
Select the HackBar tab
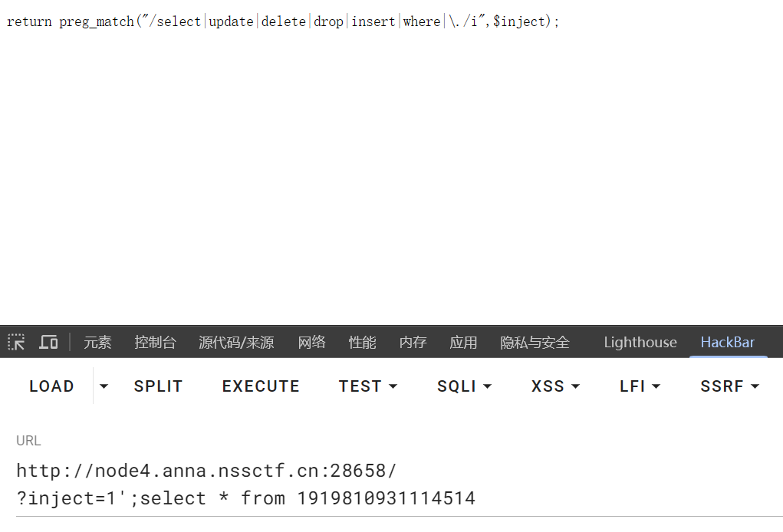(728, 343)
